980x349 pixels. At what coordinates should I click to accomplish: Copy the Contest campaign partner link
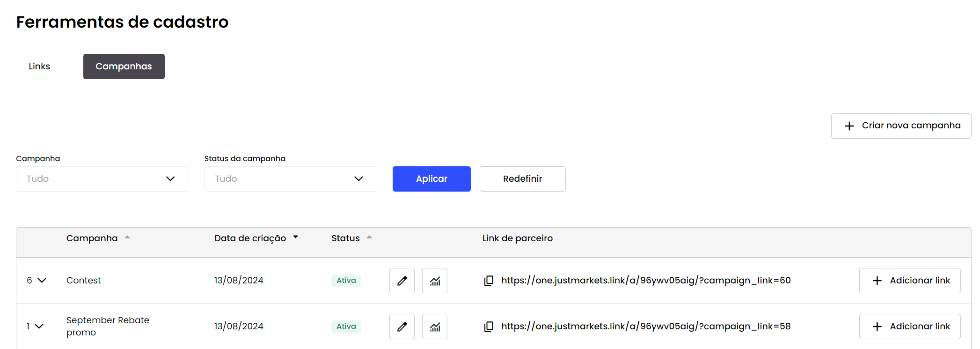coord(489,281)
